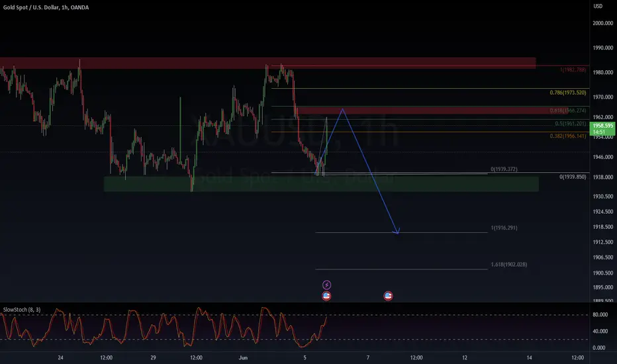Click the 1970.000 price axis label
The width and height of the screenshot is (617, 364).
click(603, 97)
